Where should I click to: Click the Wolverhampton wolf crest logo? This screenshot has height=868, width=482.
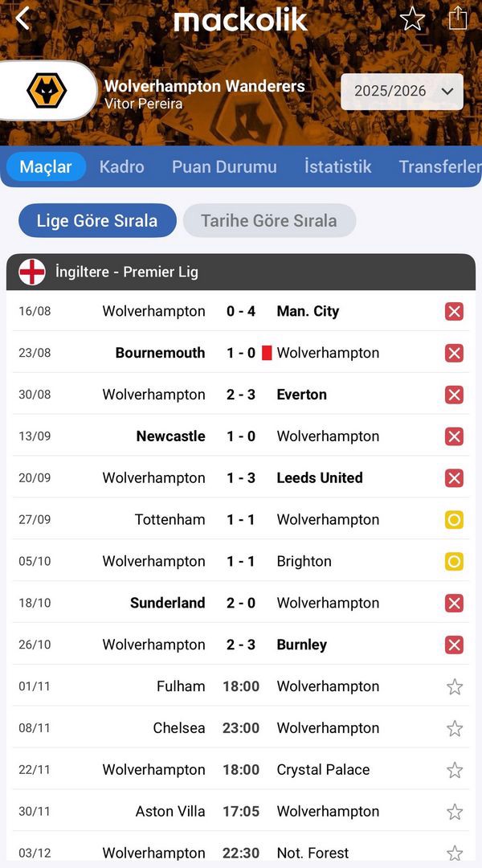coord(47,91)
